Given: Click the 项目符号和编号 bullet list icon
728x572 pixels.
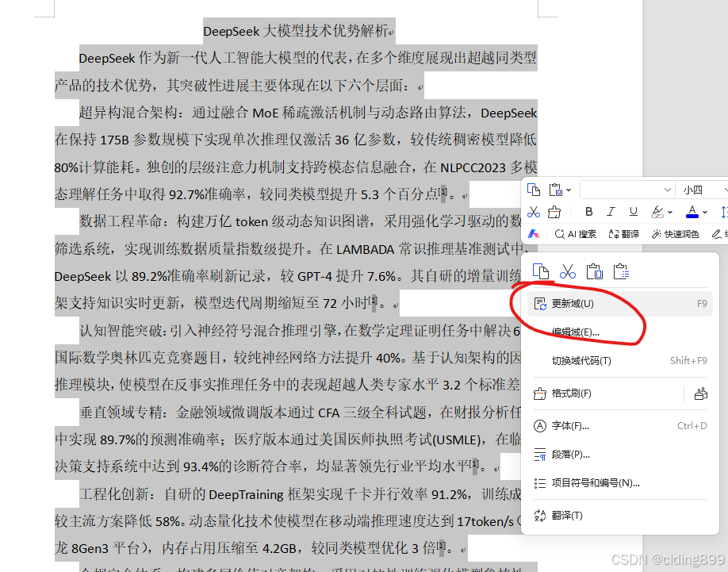Looking at the screenshot, I should click(x=540, y=483).
